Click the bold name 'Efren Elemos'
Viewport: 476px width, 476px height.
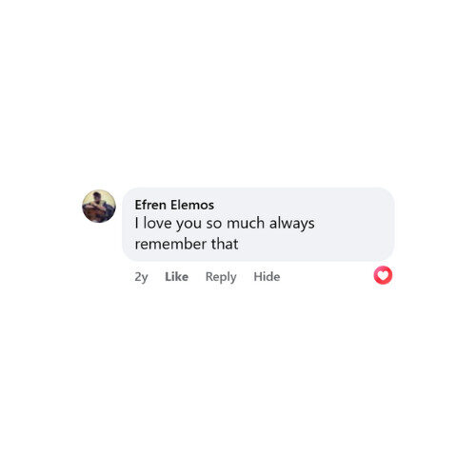click(x=174, y=205)
